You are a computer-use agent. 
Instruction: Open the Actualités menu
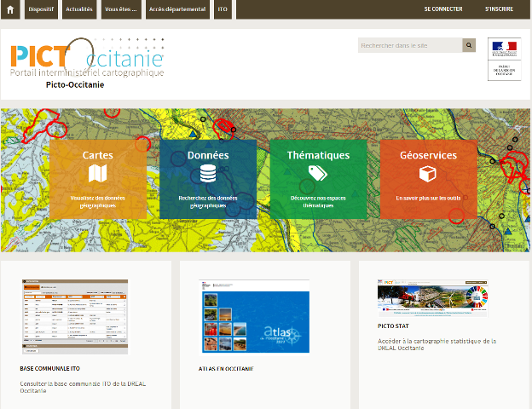pos(79,9)
